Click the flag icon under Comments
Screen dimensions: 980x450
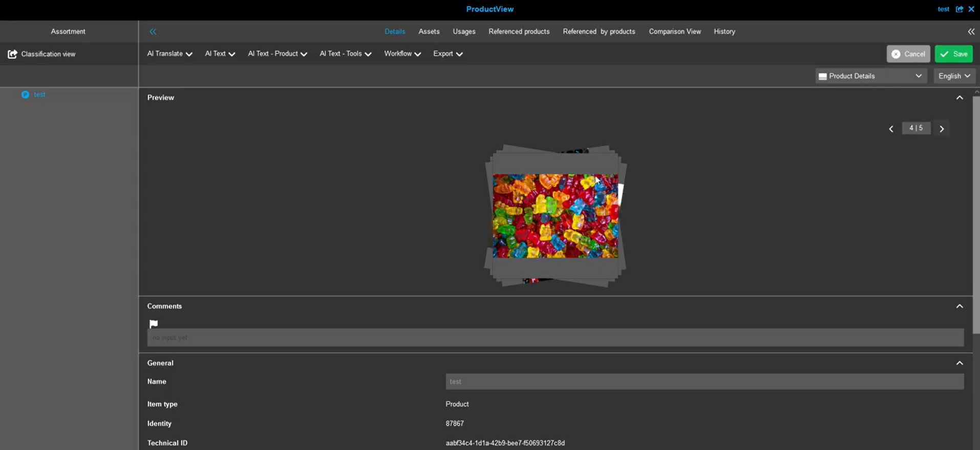pyautogui.click(x=153, y=324)
